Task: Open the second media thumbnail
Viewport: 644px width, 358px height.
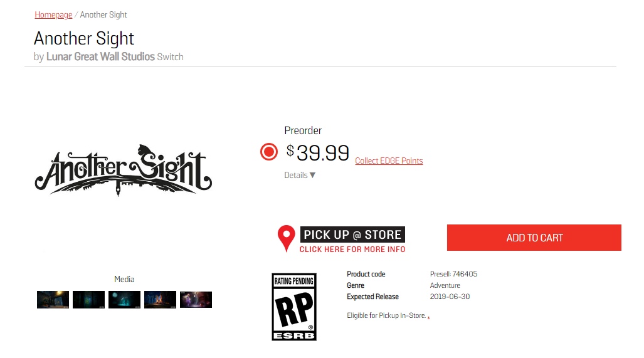Action: 88,300
